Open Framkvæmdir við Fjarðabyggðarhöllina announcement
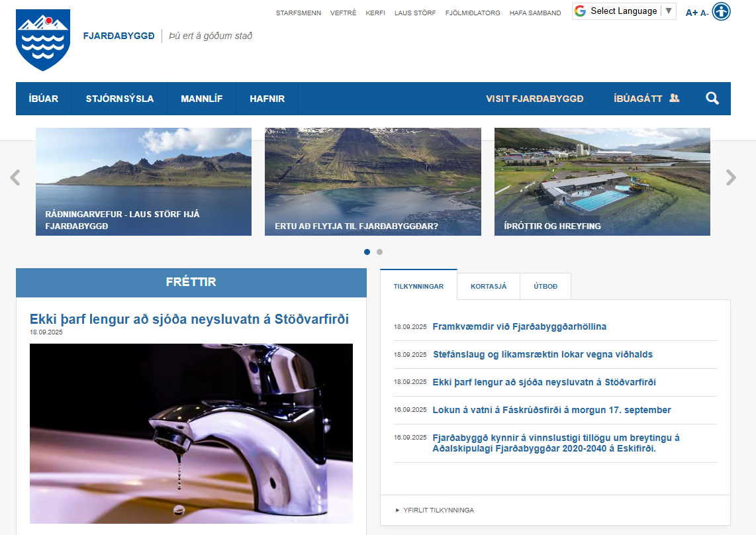This screenshot has height=535, width=756. pos(519,326)
